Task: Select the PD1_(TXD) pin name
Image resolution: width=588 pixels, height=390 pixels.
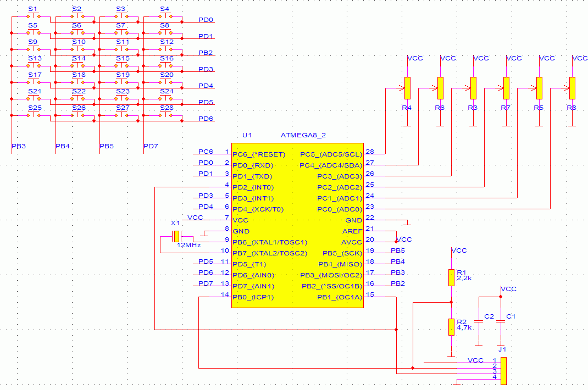Action: click(252, 176)
